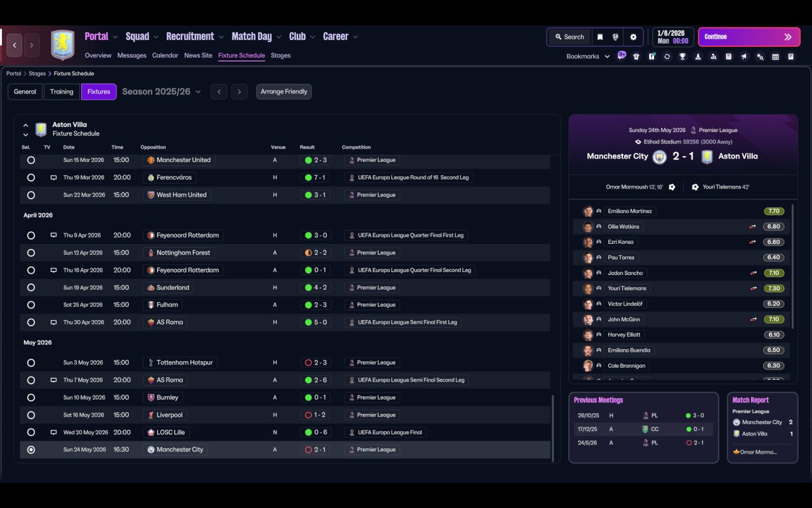The image size is (812, 508).
Task: Select the Nottingham Forest fixture radio button
Action: pyautogui.click(x=31, y=253)
